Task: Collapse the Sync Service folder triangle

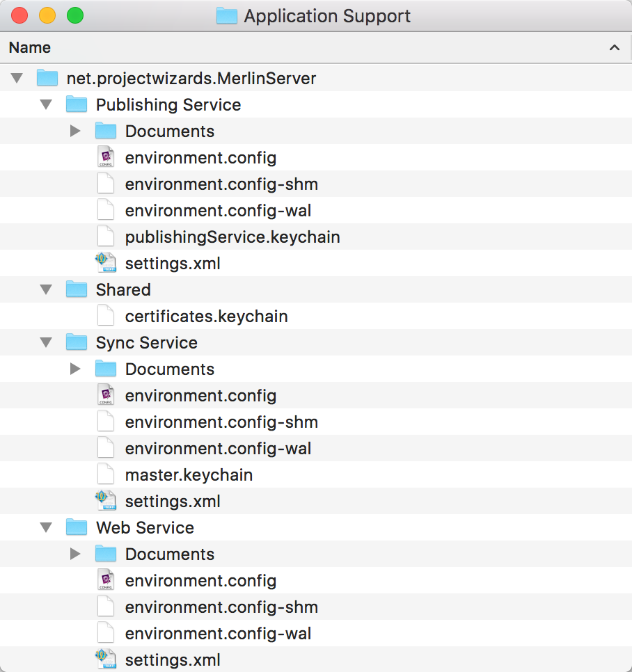Action: coord(46,342)
